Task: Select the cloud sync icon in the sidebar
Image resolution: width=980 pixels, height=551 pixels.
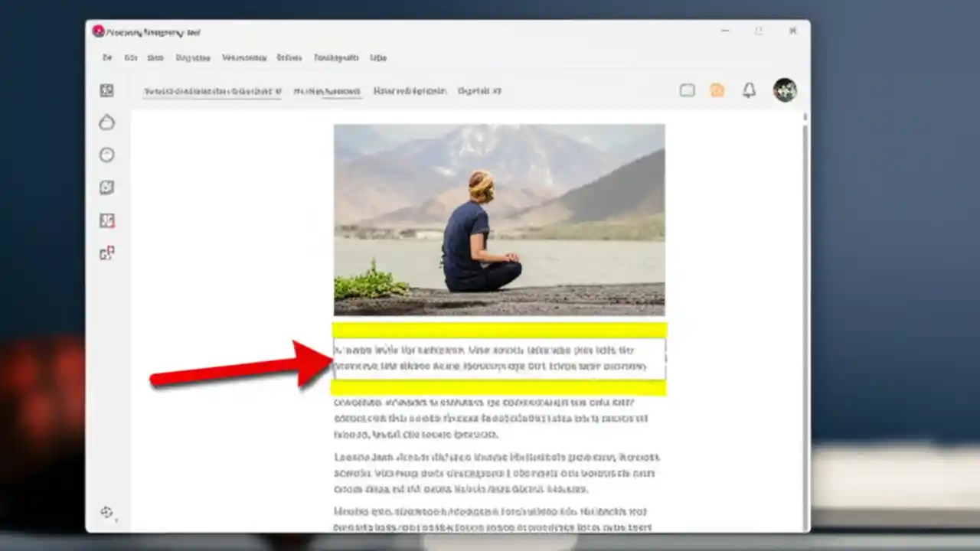Action: pyautogui.click(x=106, y=122)
